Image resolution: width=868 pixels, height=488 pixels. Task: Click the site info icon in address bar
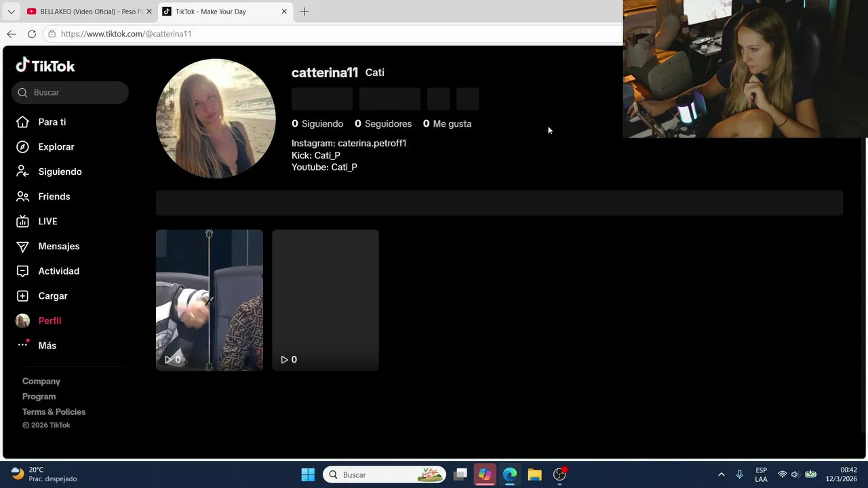click(52, 34)
